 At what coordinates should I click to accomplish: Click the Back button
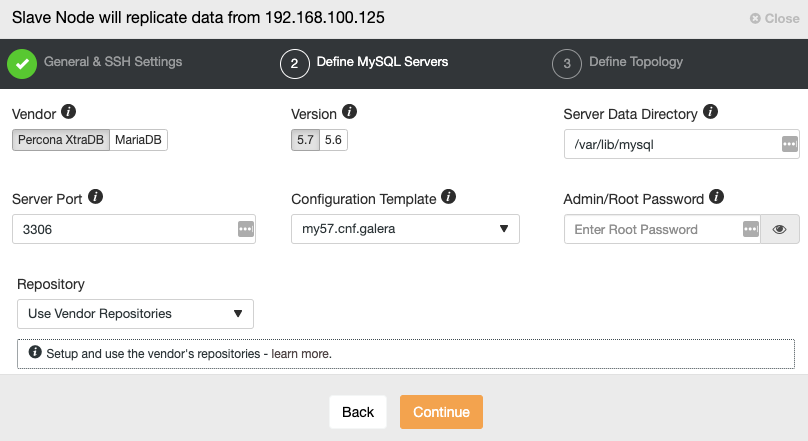click(x=358, y=412)
